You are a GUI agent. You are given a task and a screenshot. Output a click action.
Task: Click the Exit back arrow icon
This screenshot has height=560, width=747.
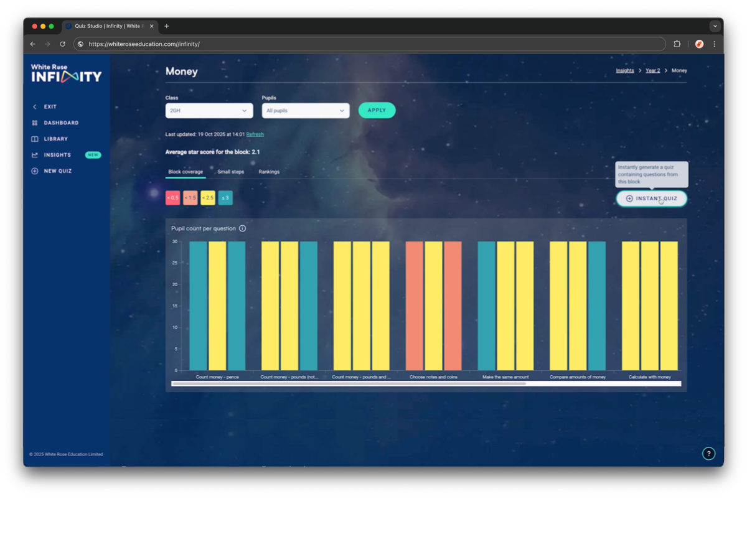[x=35, y=107]
